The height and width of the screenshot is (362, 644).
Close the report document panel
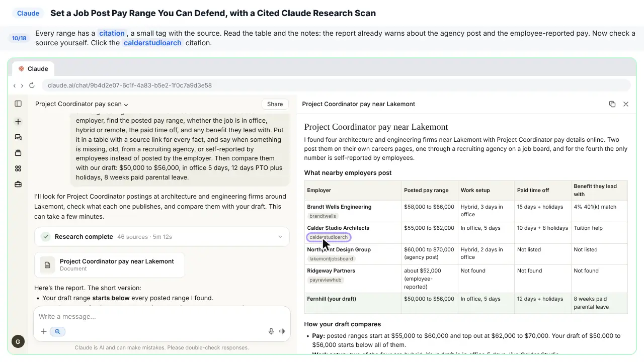(626, 104)
